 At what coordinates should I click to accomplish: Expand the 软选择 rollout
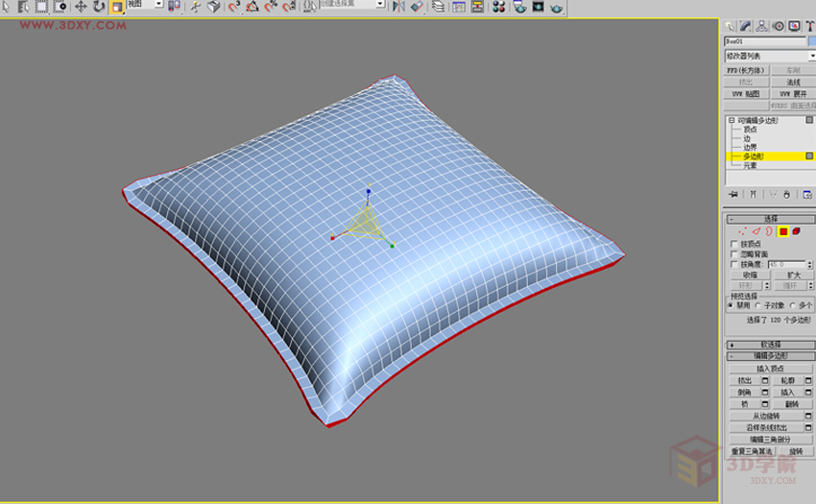coord(770,344)
